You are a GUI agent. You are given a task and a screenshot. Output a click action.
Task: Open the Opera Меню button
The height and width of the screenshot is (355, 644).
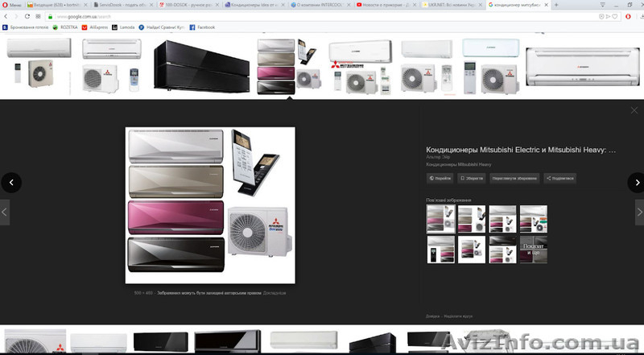(11, 5)
